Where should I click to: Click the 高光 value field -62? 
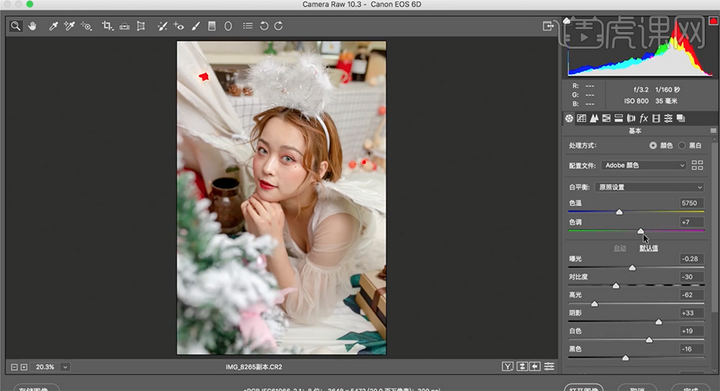tap(691, 295)
